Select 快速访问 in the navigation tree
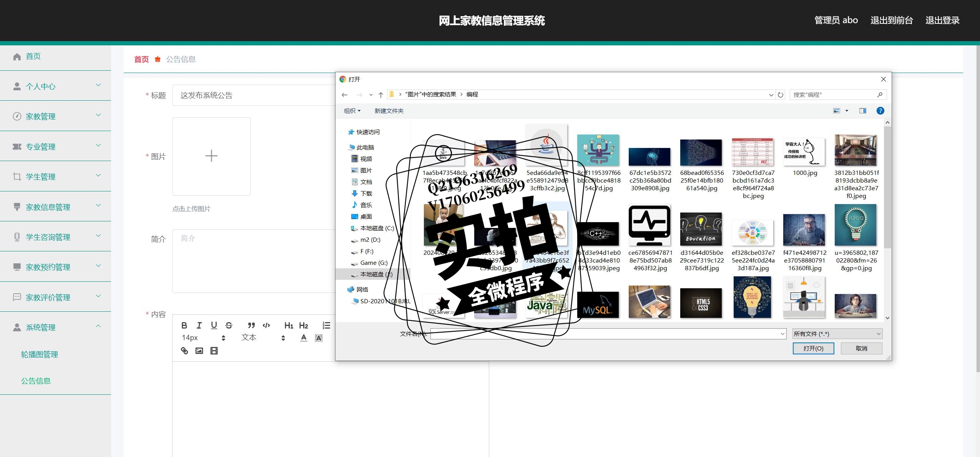The image size is (980, 457). pyautogui.click(x=364, y=132)
